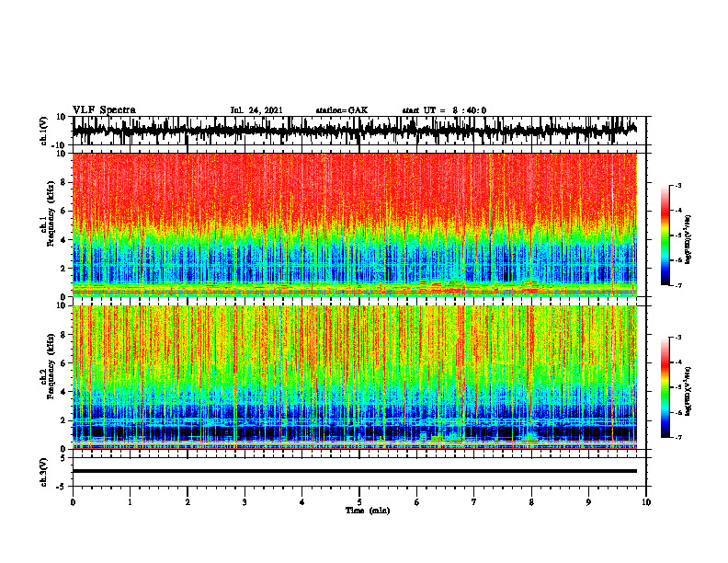728x563 pixels.
Task: Select the date text "Jul. 24, 2021"
Action: tap(256, 110)
